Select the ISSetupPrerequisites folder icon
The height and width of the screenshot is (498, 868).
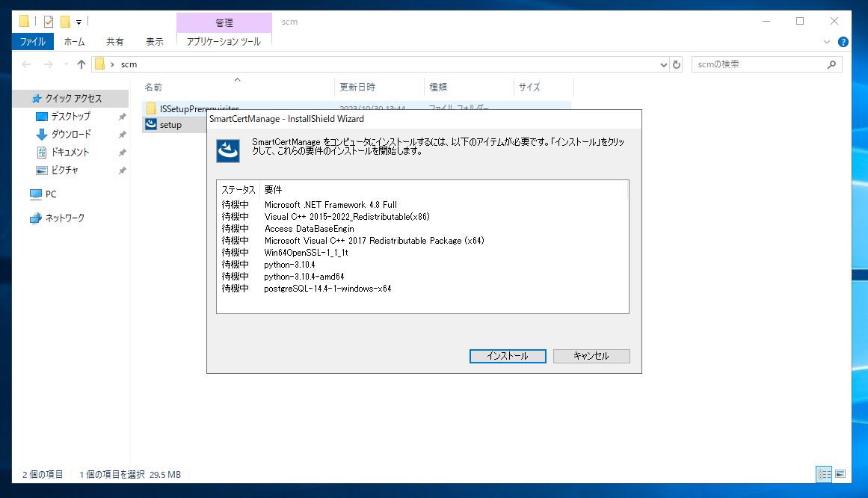[x=151, y=108]
